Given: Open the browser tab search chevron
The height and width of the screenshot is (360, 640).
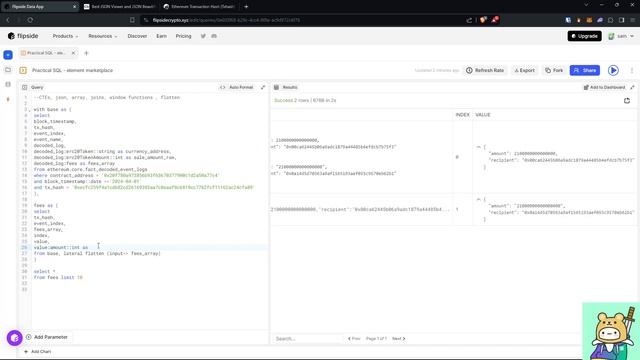Looking at the screenshot, I should 586,5.
